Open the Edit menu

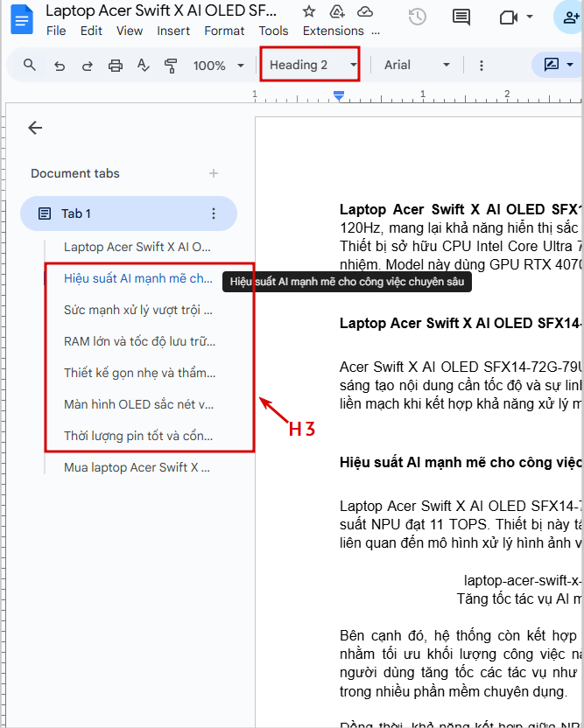click(x=91, y=31)
